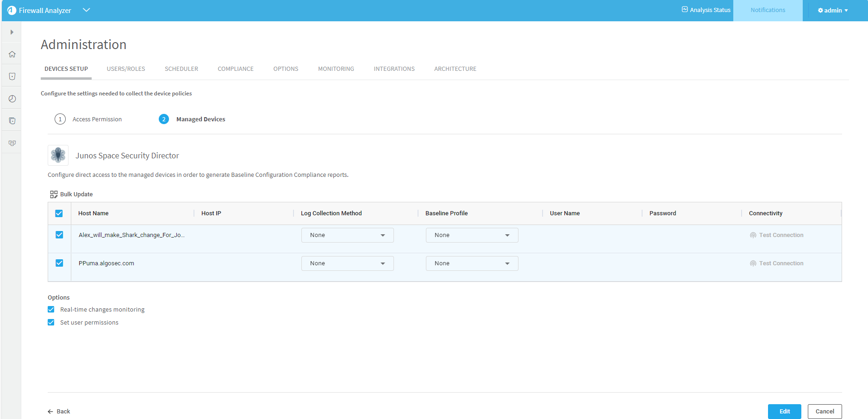Image resolution: width=868 pixels, height=419 pixels.
Task: Open Analysis Status from the header
Action: [x=706, y=10]
